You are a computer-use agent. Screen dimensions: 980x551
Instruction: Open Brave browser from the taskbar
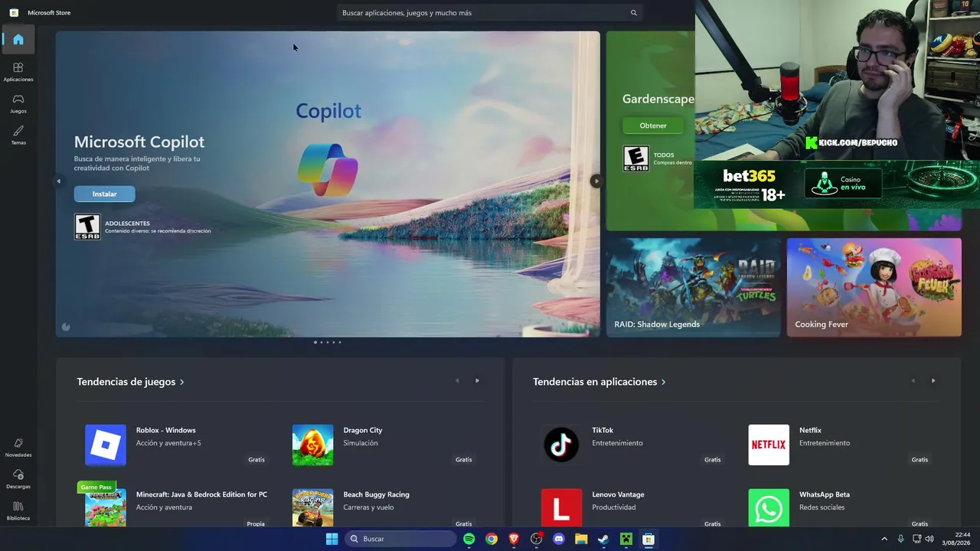514,539
